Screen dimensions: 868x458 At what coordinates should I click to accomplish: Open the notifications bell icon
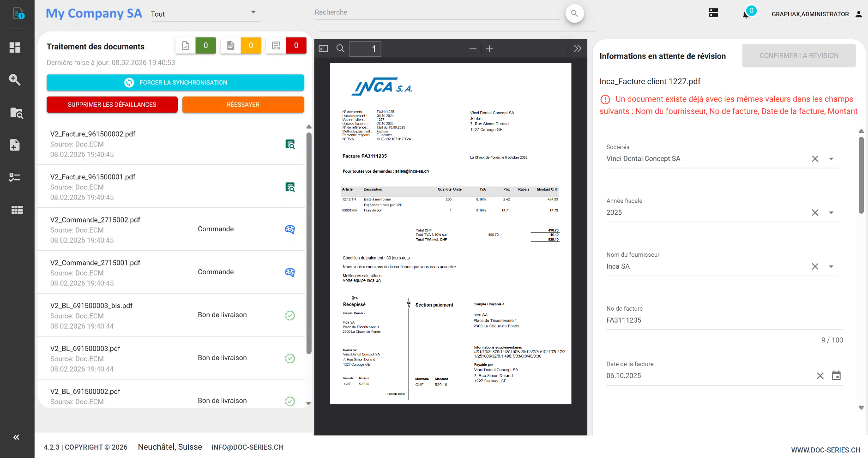tap(745, 14)
